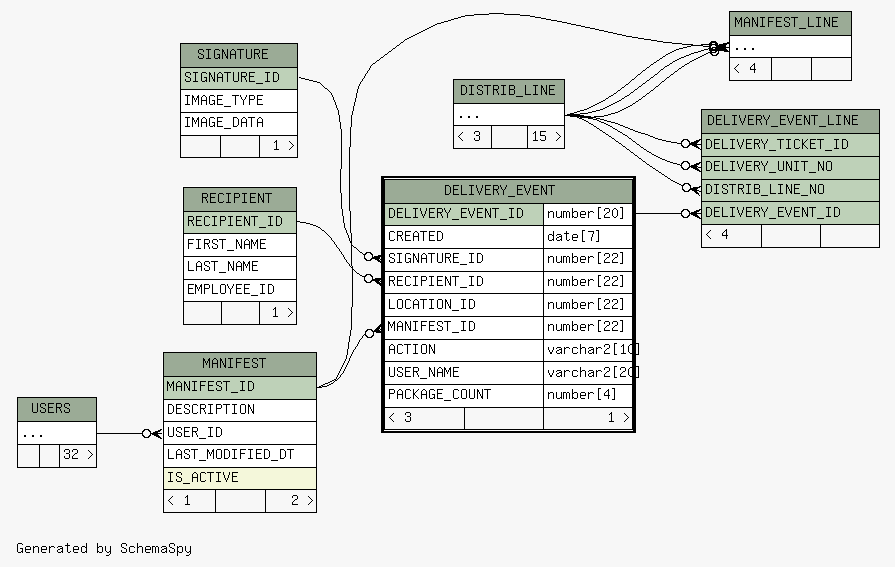
Task: Select the DELIVERY_EVENT_LINE table title
Action: [790, 121]
